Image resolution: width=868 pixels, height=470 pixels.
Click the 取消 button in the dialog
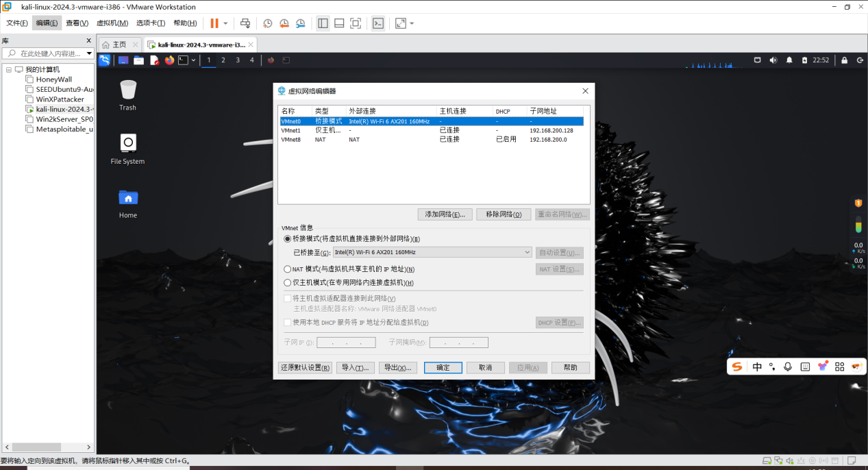point(486,368)
